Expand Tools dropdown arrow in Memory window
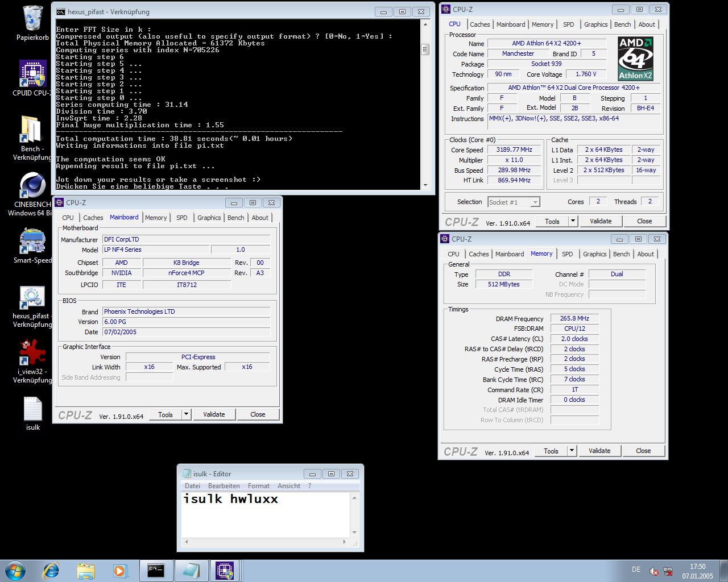 pos(572,451)
